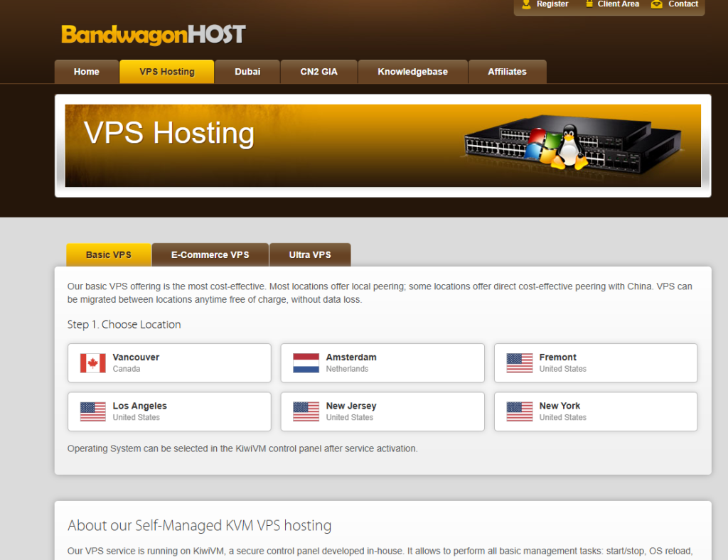Go to the Home tab
This screenshot has height=560, width=728.
86,72
